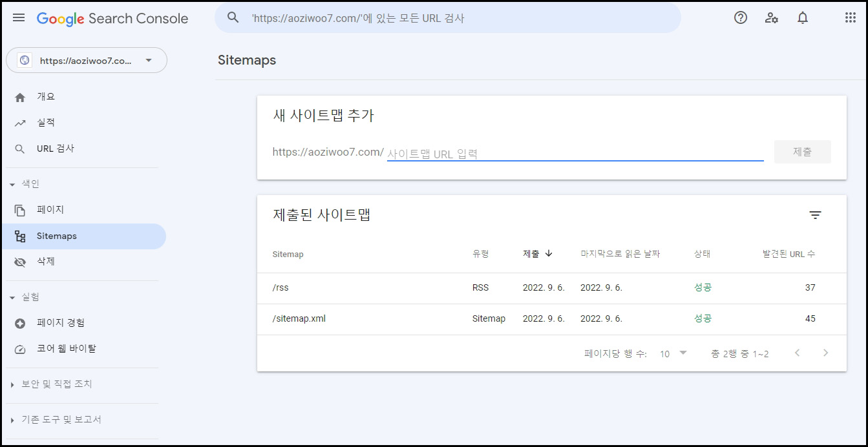Click Sitemap type cell in /sitemap.xml row

coord(489,318)
